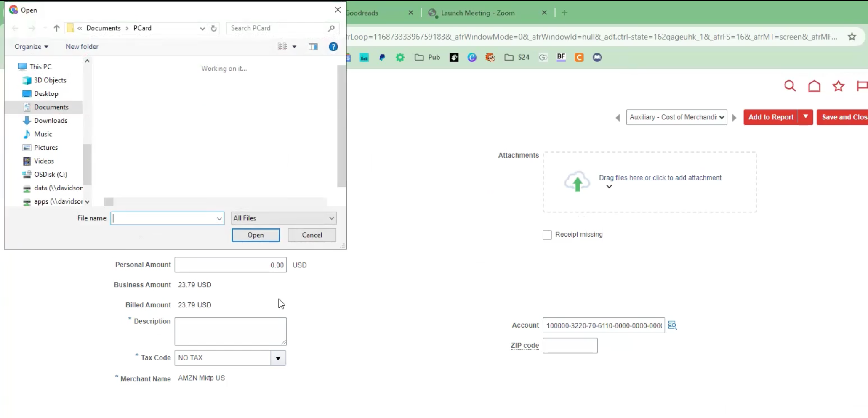Go up one folder level in Open dialog
The image size is (868, 418).
click(x=56, y=28)
